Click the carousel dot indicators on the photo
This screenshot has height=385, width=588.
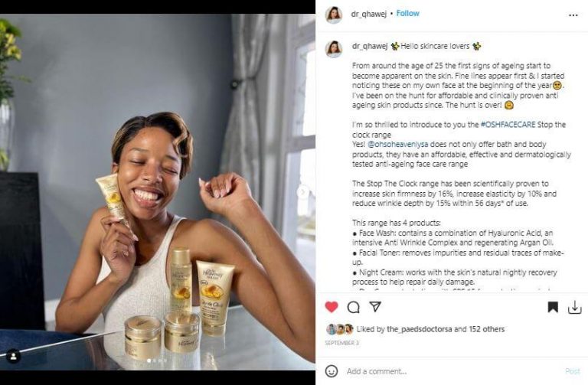click(x=158, y=360)
